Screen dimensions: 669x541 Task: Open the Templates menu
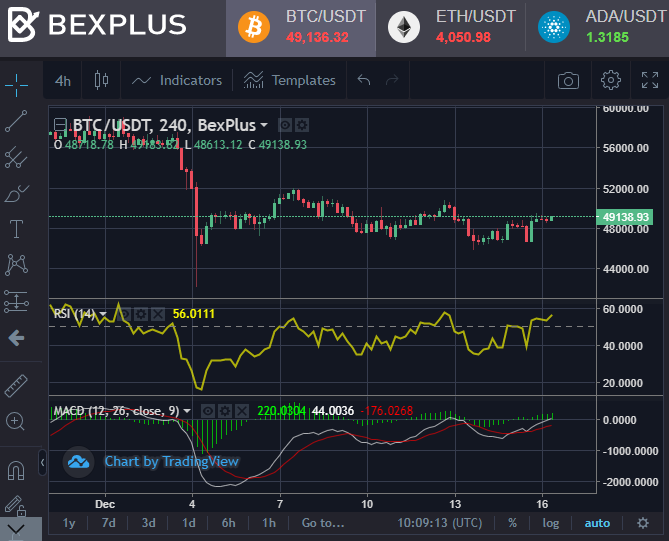coord(289,80)
